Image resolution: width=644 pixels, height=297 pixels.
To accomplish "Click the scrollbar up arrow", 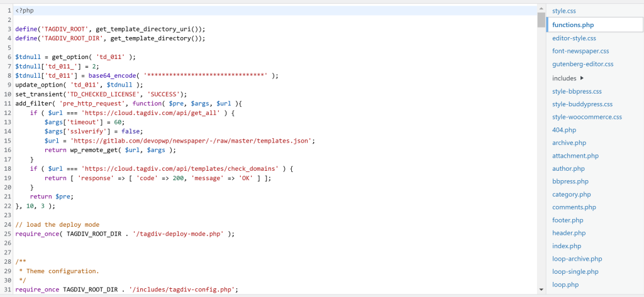I will pos(541,8).
